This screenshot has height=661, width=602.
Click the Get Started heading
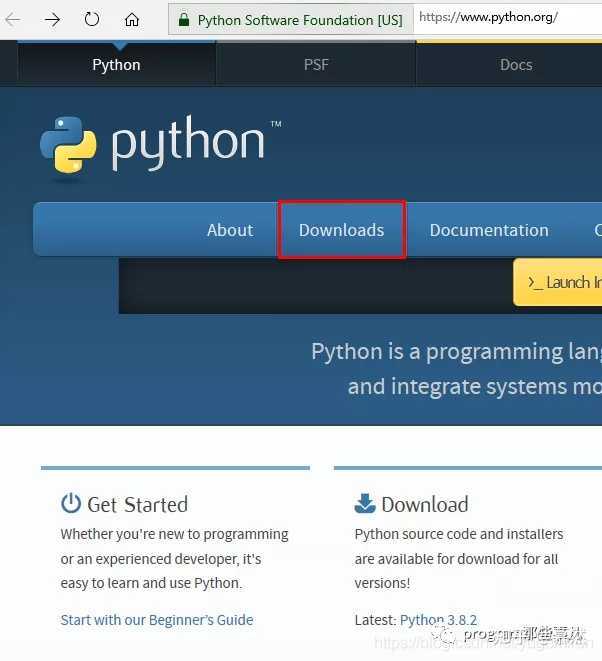(x=137, y=504)
